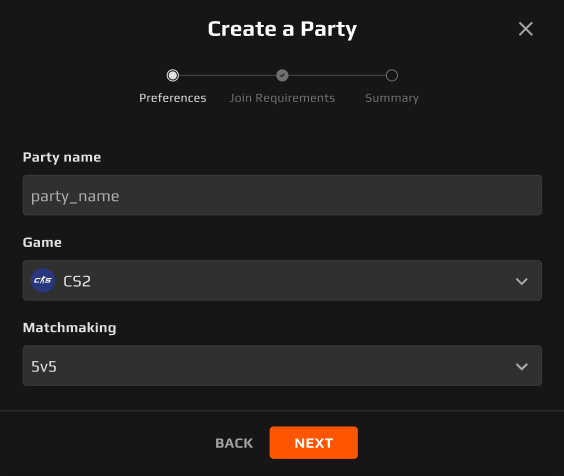Open the Matchmaking dropdown showing 5v5
564x476 pixels.
tap(282, 366)
